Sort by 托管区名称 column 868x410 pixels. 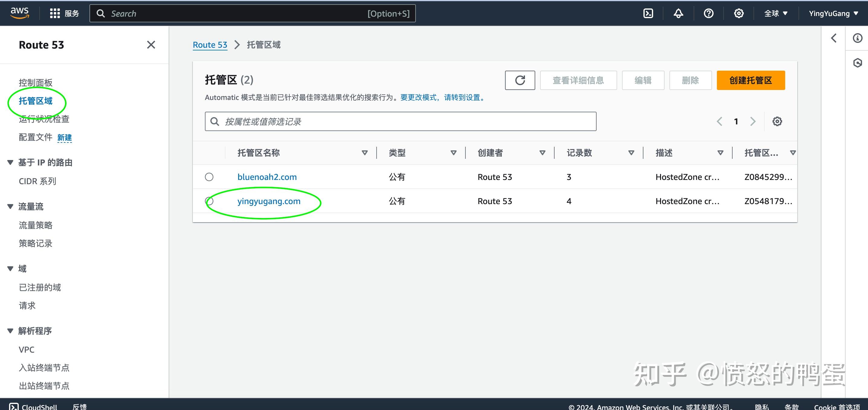point(364,153)
